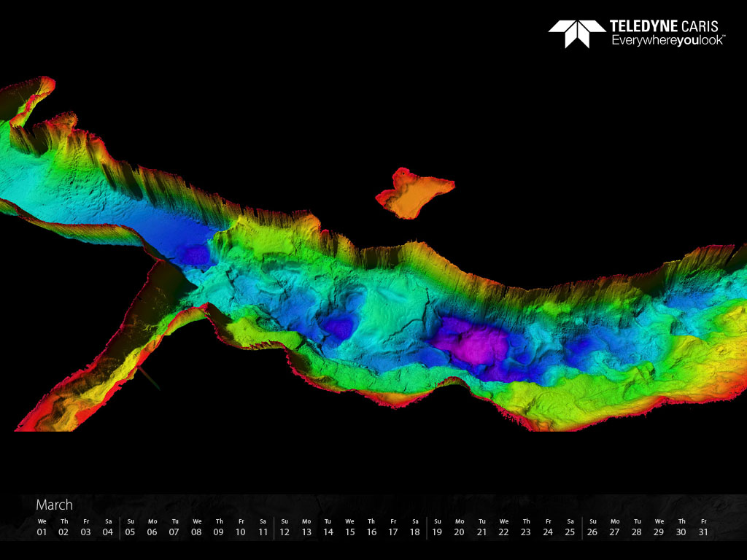
Task: Select calendar date 29
Action: [x=659, y=532]
